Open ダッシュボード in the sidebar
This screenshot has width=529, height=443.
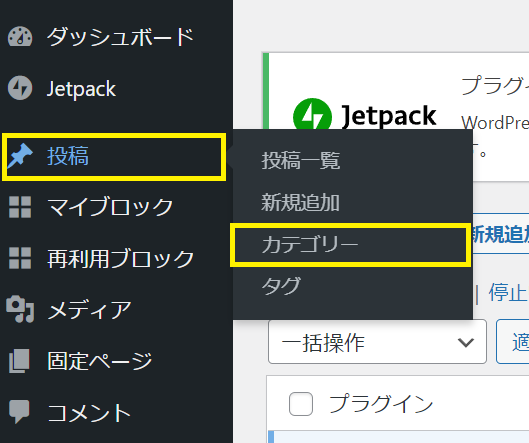(120, 36)
